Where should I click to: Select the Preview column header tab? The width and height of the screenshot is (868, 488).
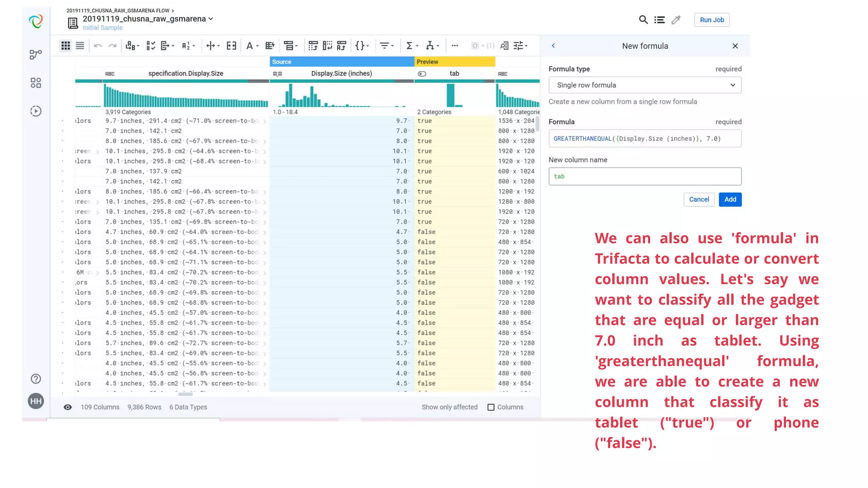(454, 62)
